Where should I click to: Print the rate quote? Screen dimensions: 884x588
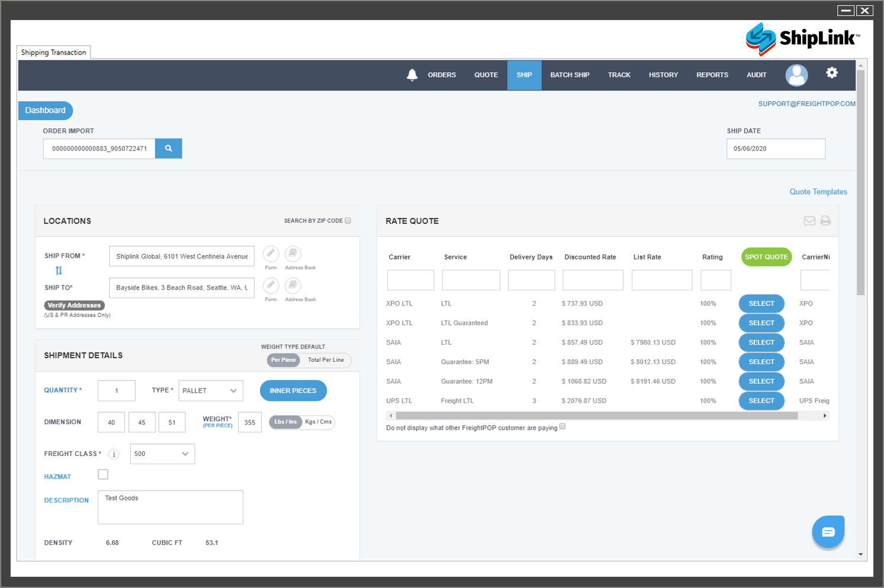(825, 221)
